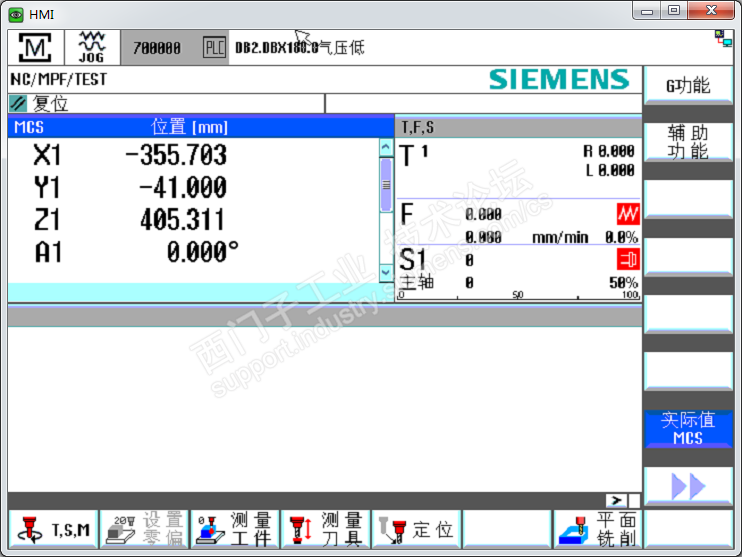The image size is (742, 557).
Task: Click the HMI window title icon
Action: tap(16, 15)
